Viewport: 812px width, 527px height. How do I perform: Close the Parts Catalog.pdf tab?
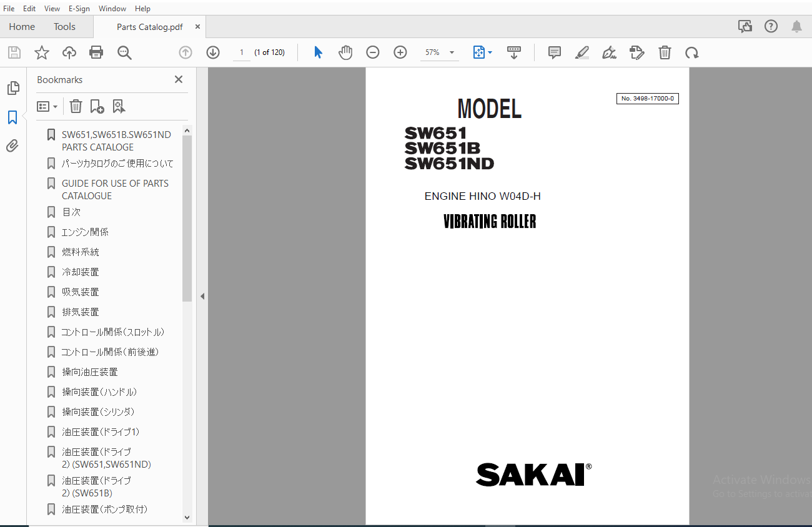198,27
